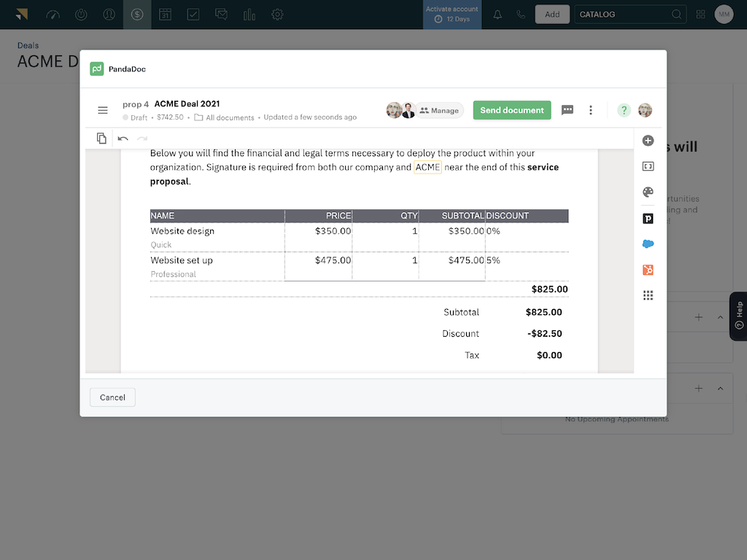The image size is (747, 560).
Task: Select the ACME variable field in text
Action: point(427,167)
